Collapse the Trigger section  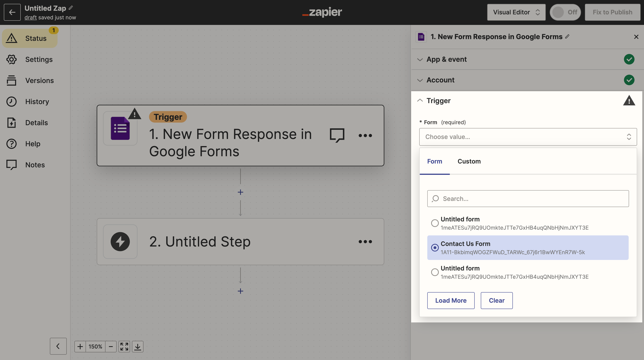(x=420, y=100)
